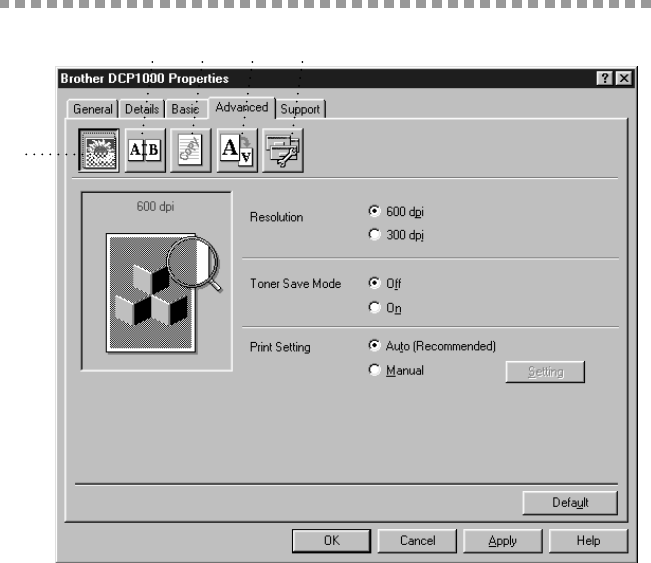Viewport: 651px width, 563px height.
Task: Open the Duplex Printing A|B icon
Action: click(x=145, y=150)
